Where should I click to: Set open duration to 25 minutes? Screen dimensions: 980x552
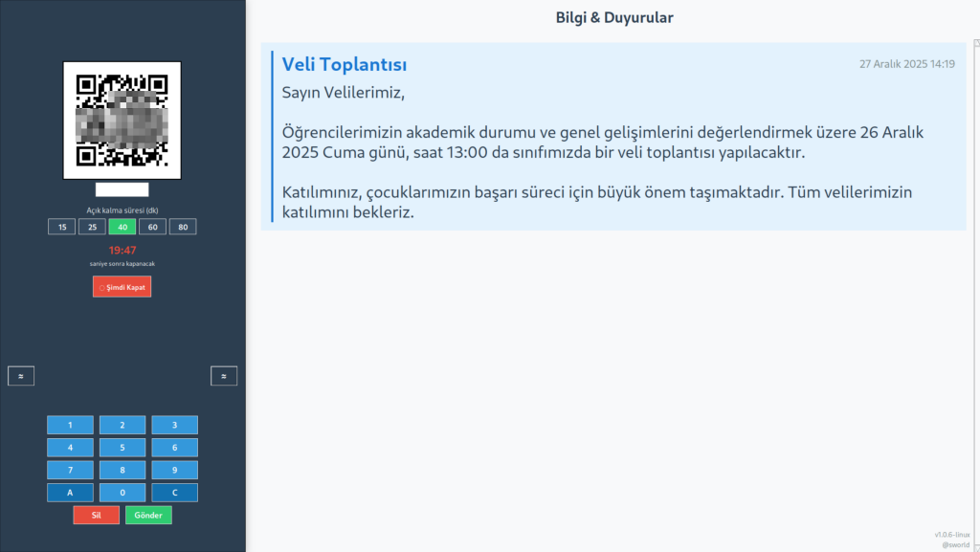pyautogui.click(x=92, y=227)
